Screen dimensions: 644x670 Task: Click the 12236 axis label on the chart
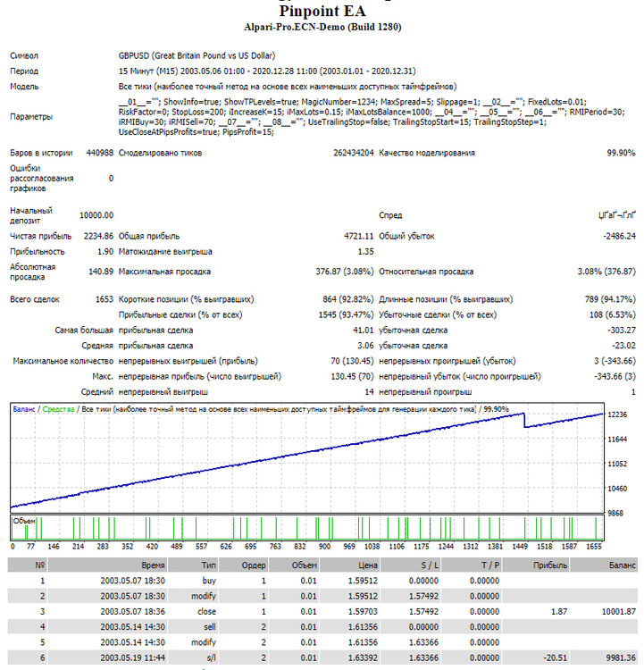[617, 415]
